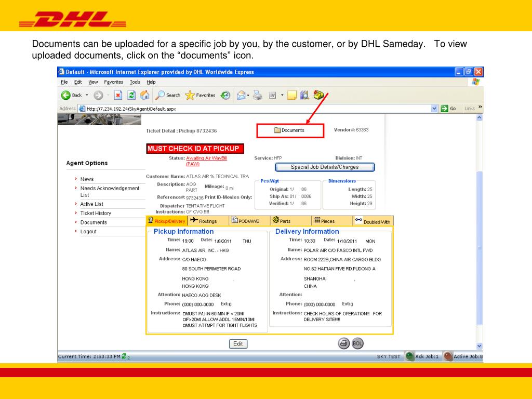Select the Parts tab
The height and width of the screenshot is (399, 532).
click(x=291, y=221)
